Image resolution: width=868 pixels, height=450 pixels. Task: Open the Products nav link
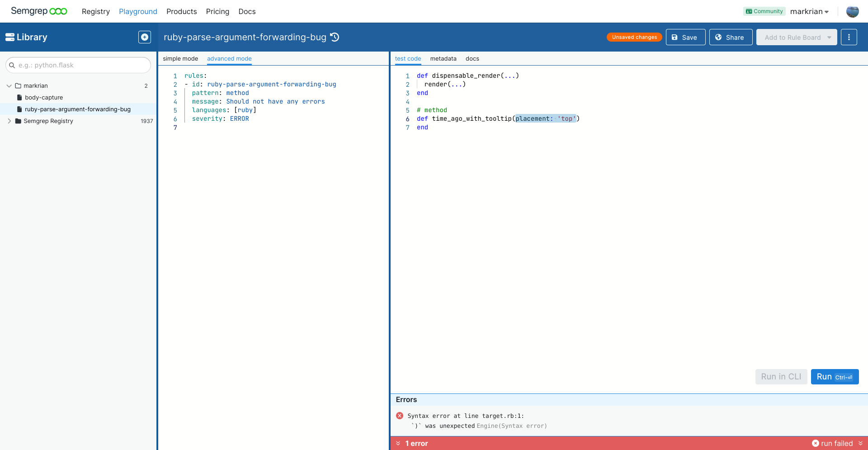pyautogui.click(x=182, y=11)
